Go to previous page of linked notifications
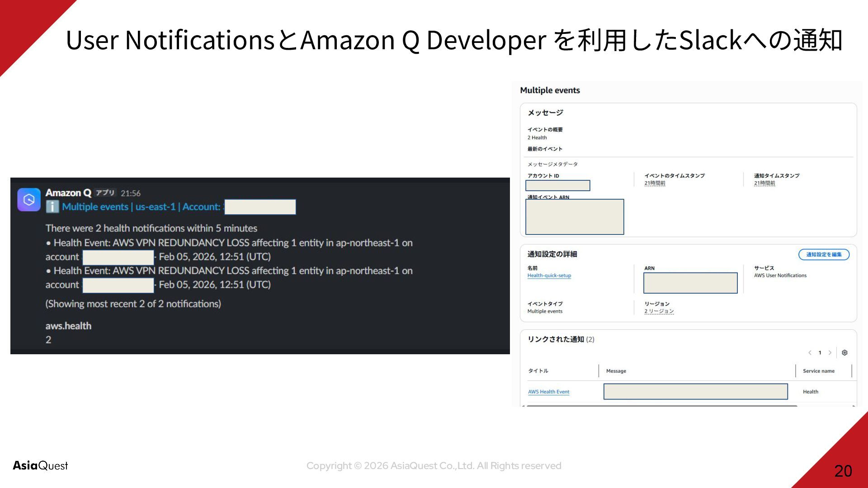Image resolution: width=868 pixels, height=488 pixels. click(x=810, y=353)
